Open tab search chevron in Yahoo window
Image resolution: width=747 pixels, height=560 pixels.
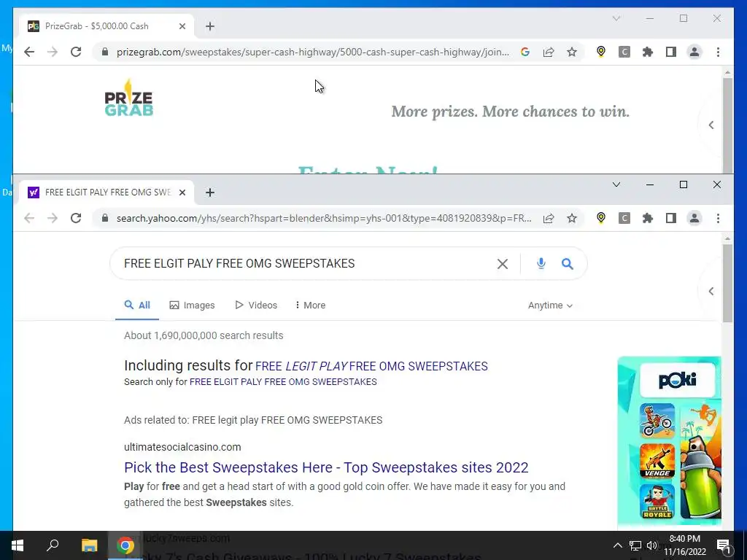[616, 184]
